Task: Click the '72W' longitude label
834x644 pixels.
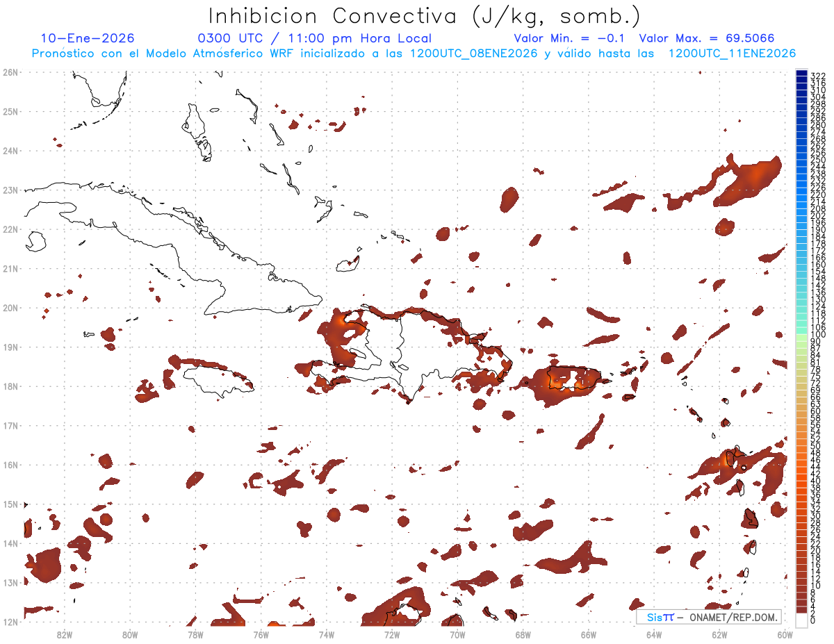Action: pyautogui.click(x=391, y=634)
